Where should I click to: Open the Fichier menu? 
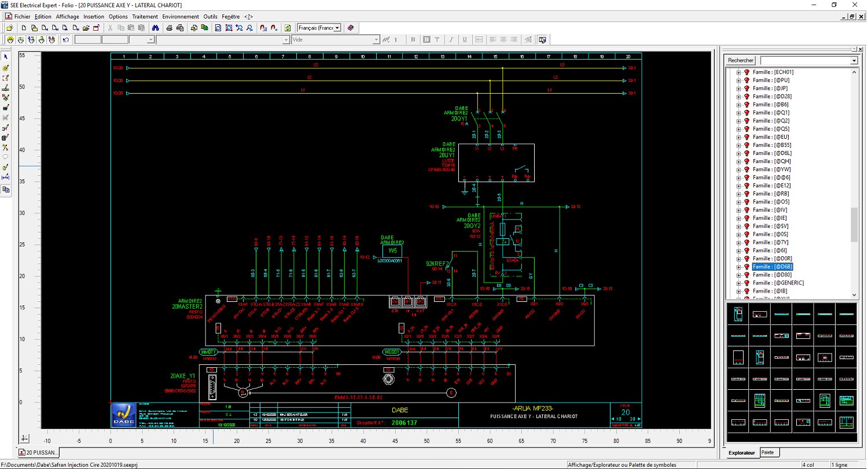pos(22,17)
